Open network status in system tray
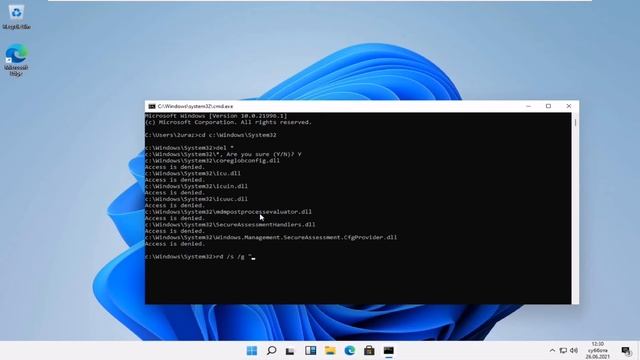The height and width of the screenshot is (360, 640). [563, 350]
